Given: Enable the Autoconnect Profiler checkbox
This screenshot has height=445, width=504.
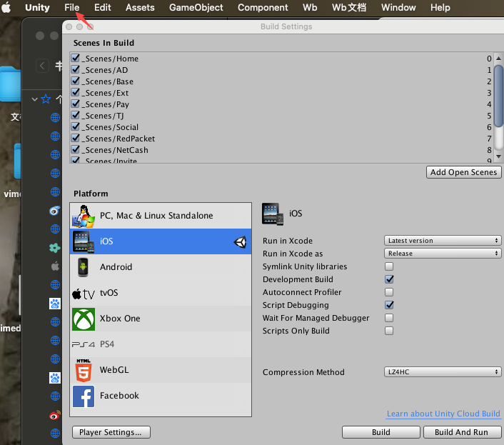Looking at the screenshot, I should click(389, 292).
